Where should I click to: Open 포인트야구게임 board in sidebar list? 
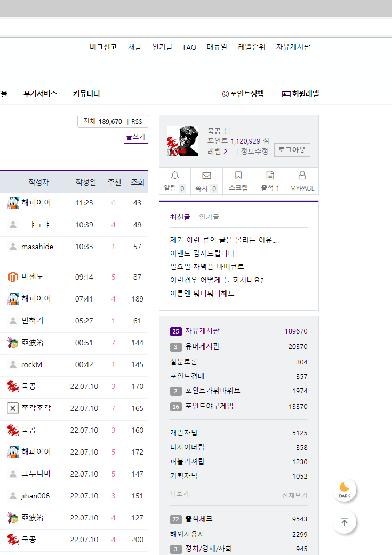209,406
